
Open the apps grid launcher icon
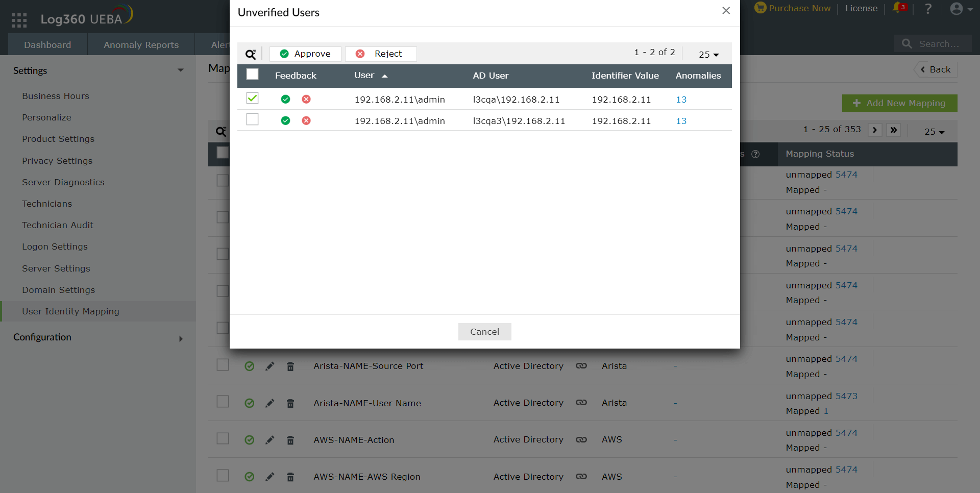point(19,20)
